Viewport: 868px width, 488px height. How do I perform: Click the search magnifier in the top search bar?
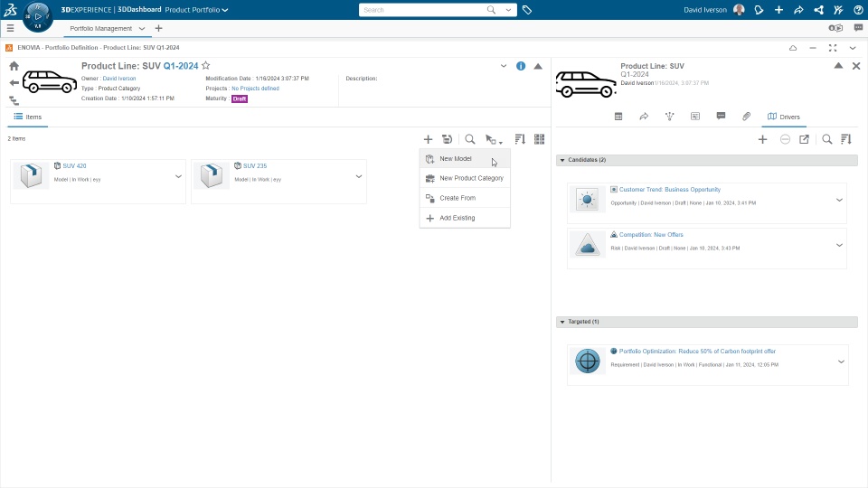point(491,10)
